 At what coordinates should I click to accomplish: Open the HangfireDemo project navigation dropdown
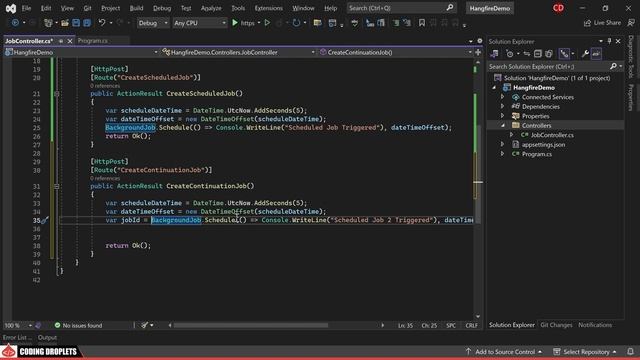(x=81, y=52)
